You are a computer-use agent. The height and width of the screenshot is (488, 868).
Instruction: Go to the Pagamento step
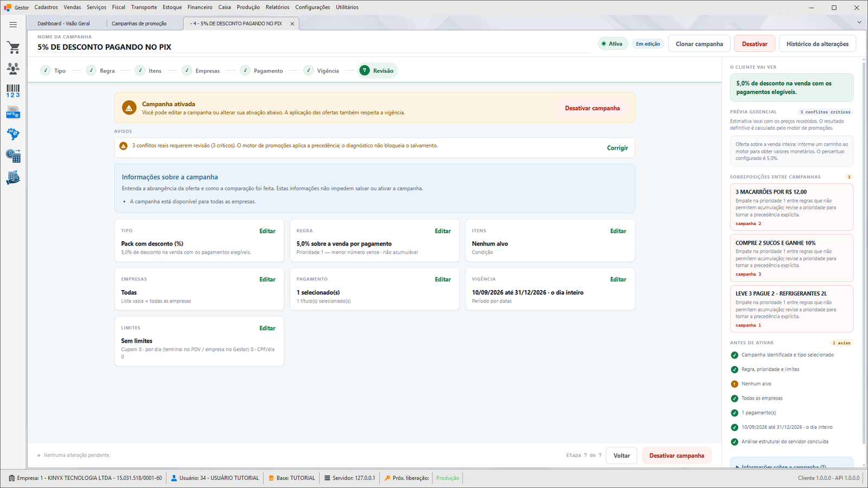(x=261, y=71)
